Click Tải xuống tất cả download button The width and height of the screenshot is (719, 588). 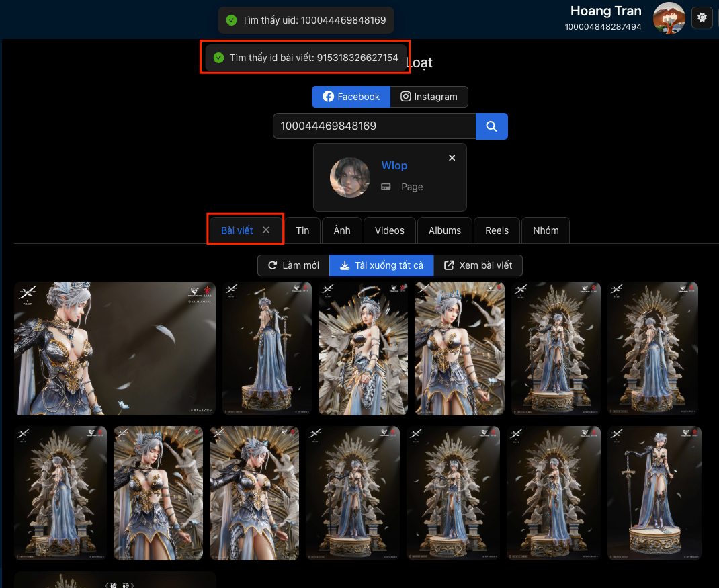(382, 265)
